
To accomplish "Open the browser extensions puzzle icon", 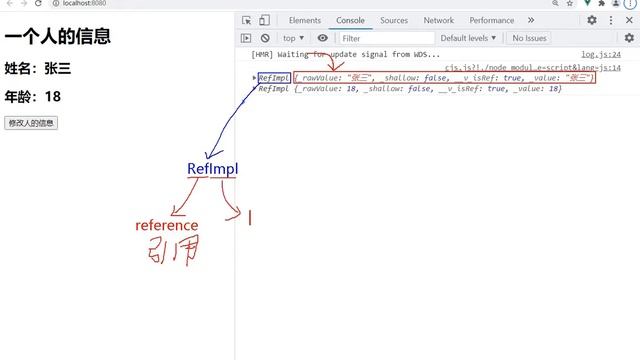I will (x=601, y=3).
